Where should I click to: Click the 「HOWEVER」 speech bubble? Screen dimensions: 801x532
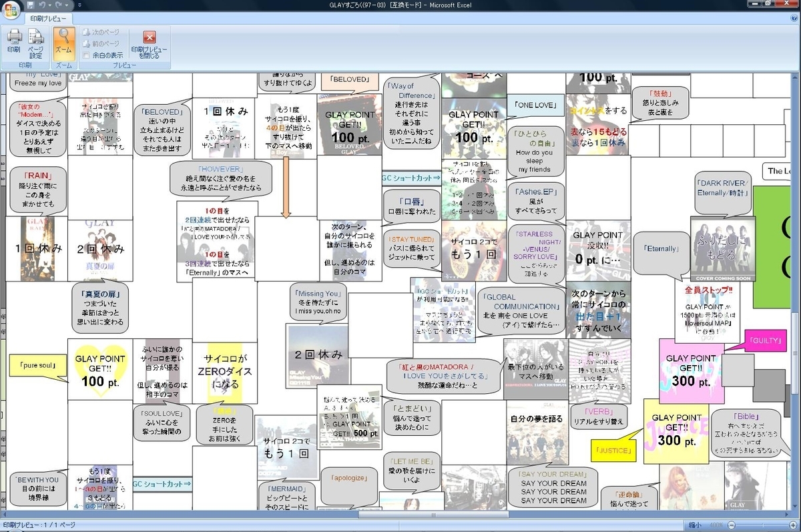pos(220,178)
